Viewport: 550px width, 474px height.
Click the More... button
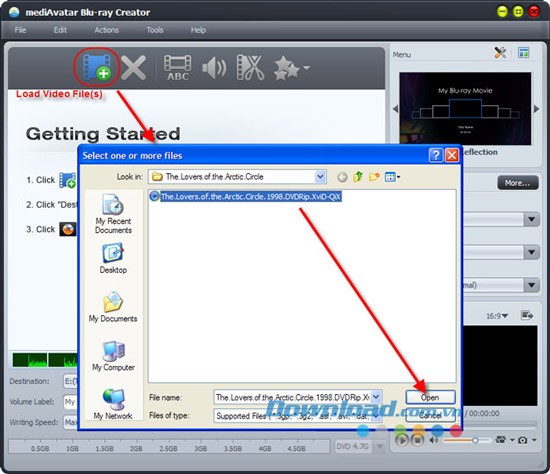coord(517,183)
